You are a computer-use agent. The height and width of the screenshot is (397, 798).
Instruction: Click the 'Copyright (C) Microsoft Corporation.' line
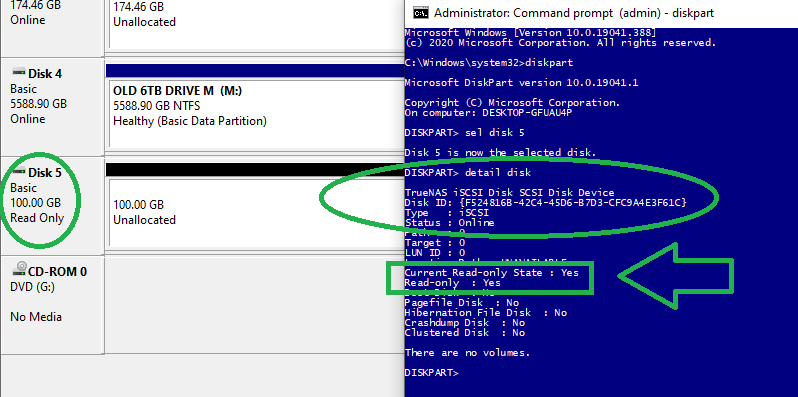(512, 103)
